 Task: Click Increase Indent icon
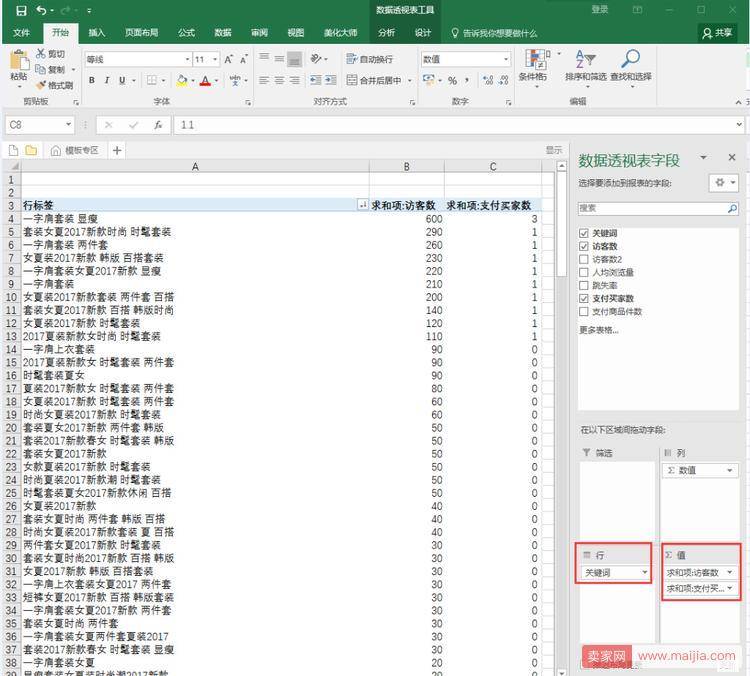[x=331, y=80]
